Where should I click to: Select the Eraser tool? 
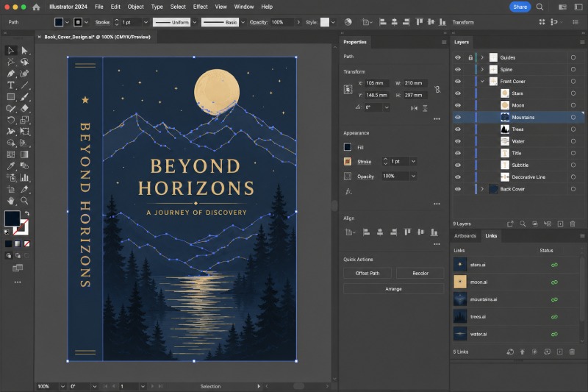pyautogui.click(x=24, y=108)
